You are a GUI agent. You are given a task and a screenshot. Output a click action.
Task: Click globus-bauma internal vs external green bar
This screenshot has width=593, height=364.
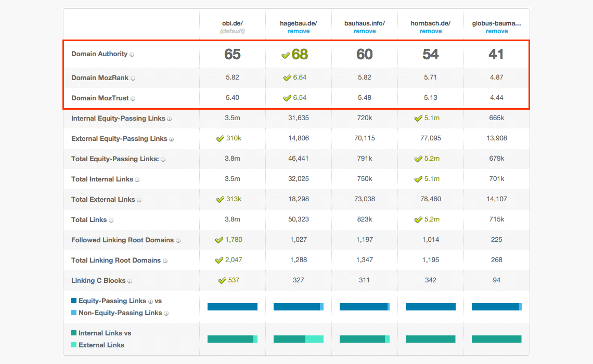tap(497, 339)
